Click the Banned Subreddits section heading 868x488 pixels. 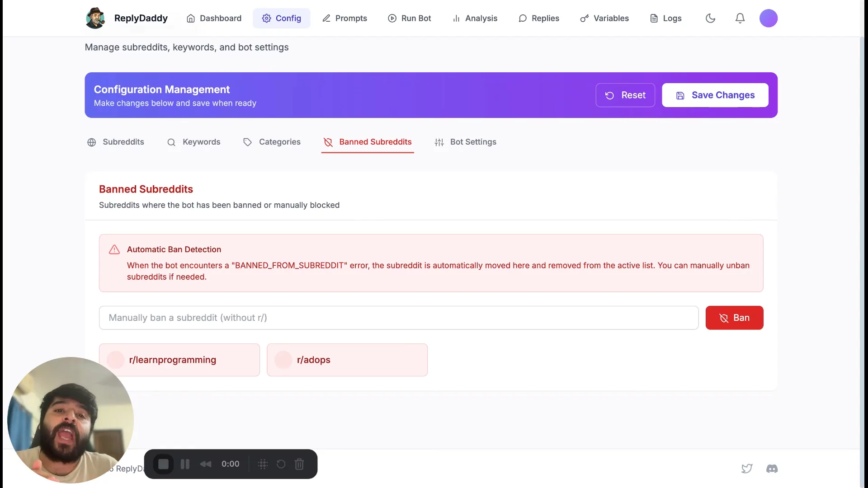coord(146,189)
